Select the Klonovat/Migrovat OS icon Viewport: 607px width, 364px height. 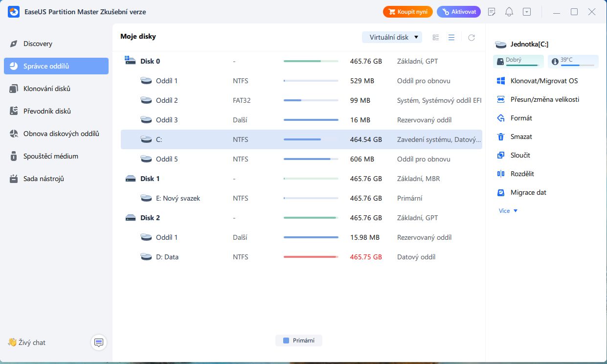[x=500, y=80]
